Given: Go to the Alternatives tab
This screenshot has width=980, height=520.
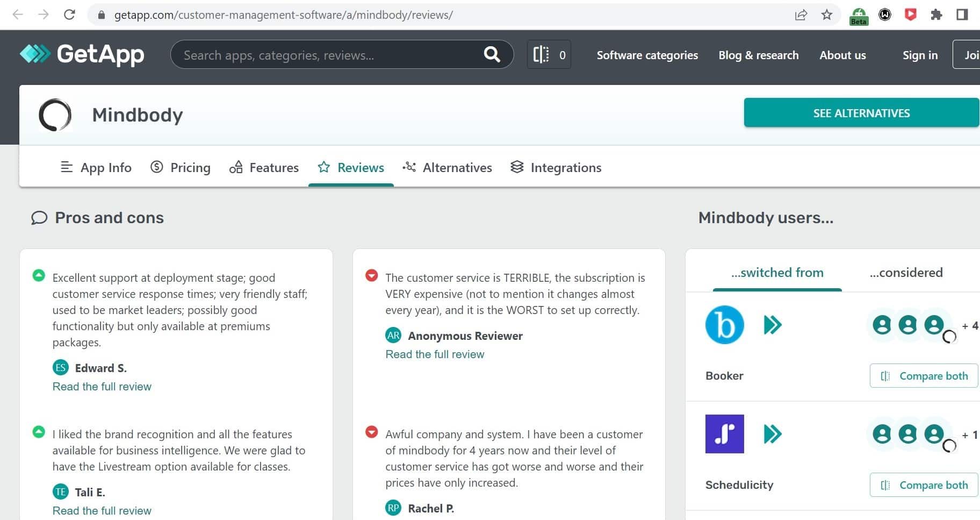Looking at the screenshot, I should 447,168.
